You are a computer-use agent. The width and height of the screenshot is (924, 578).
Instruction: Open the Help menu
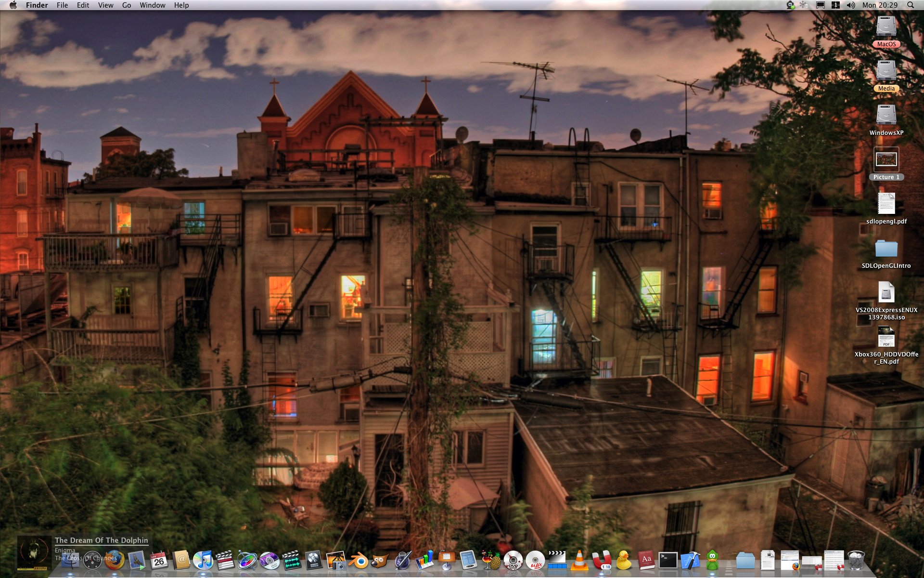pos(181,5)
